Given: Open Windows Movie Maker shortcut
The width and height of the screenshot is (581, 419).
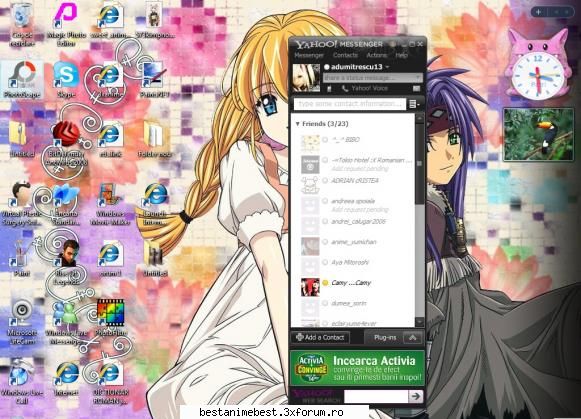Looking at the screenshot, I should pos(110,204).
